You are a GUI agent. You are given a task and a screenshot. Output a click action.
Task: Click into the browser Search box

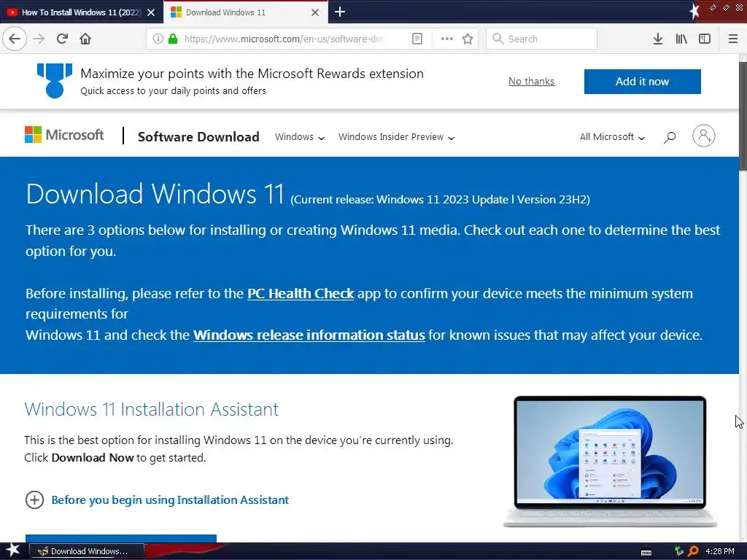(541, 39)
